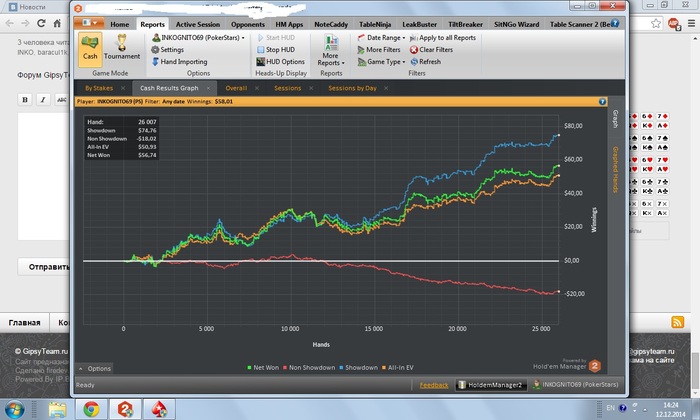Open More Filters
The width and height of the screenshot is (700, 420).
379,50
